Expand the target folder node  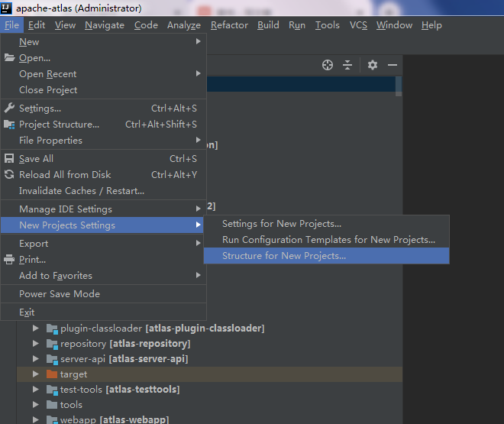36,374
